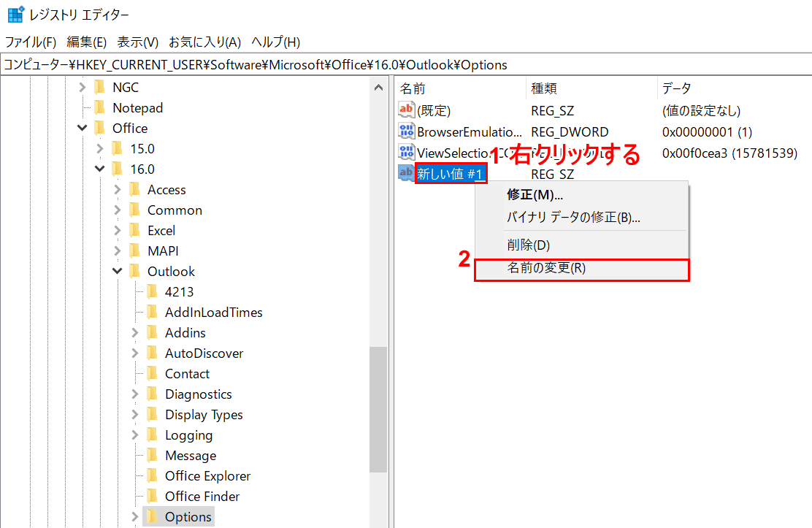Open the ファイル(F) menu

click(31, 42)
